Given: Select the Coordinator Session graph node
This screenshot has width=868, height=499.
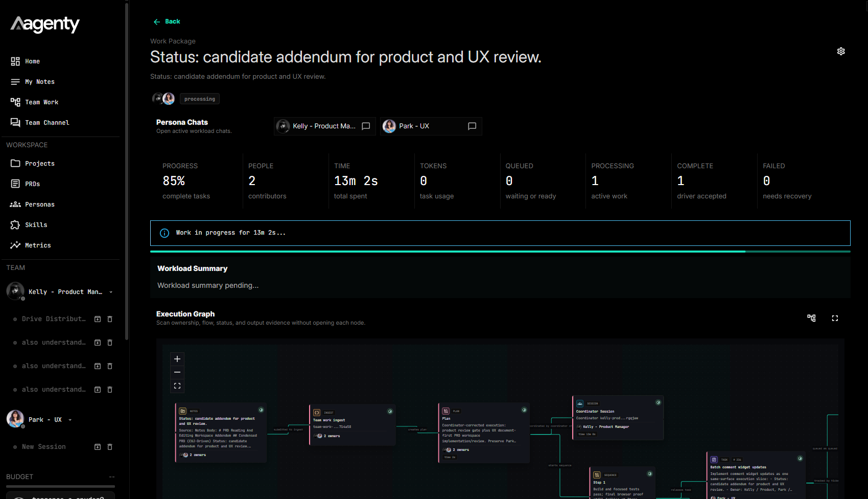Looking at the screenshot, I should point(618,418).
